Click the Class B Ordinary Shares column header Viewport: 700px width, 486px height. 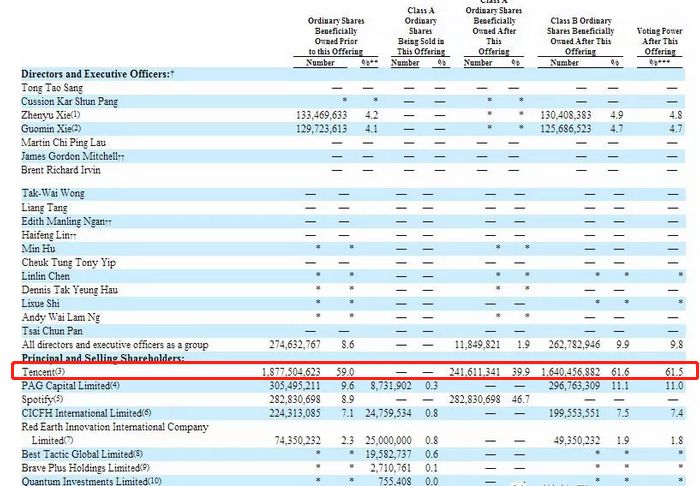tap(580, 33)
